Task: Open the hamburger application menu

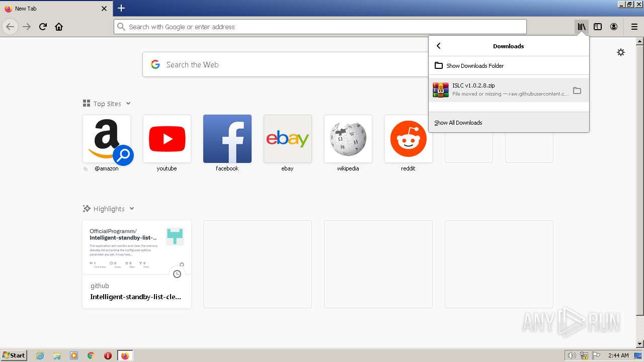Action: point(634,27)
